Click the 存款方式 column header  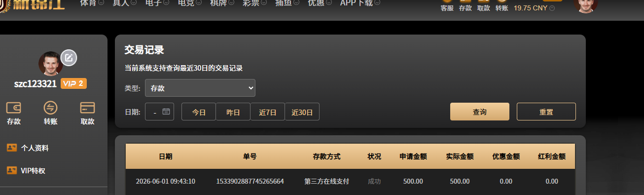(x=327, y=156)
